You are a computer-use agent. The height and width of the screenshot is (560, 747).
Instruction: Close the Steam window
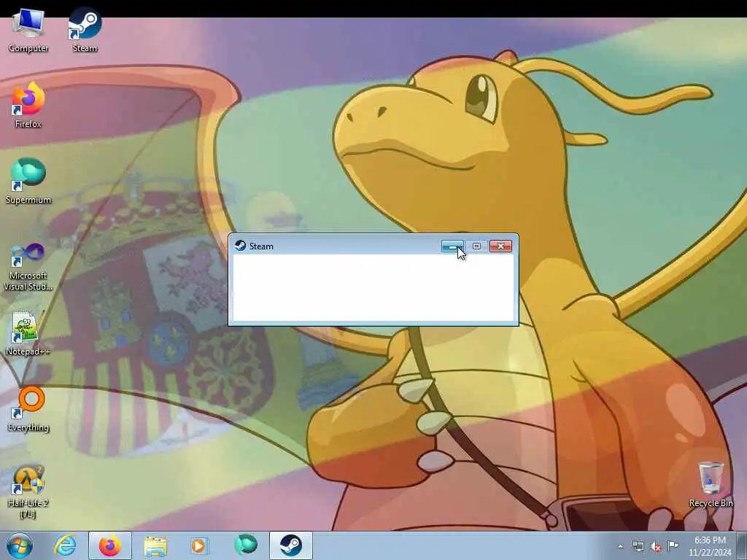coord(500,246)
